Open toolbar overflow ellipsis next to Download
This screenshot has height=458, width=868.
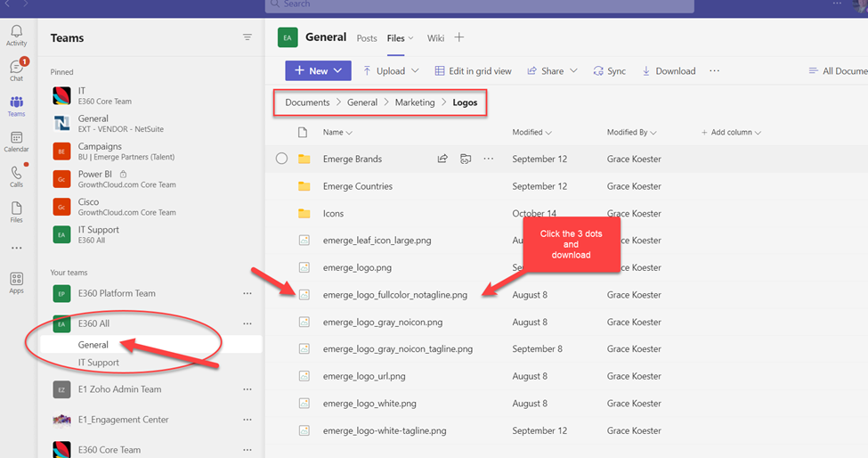715,71
